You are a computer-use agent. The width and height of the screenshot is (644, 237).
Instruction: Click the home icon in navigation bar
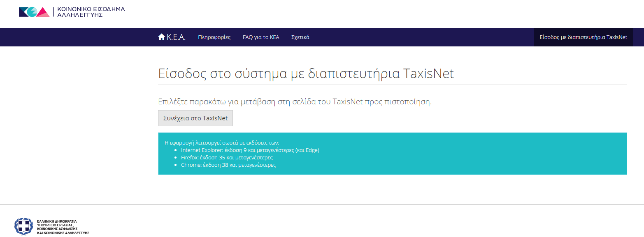[x=161, y=37]
